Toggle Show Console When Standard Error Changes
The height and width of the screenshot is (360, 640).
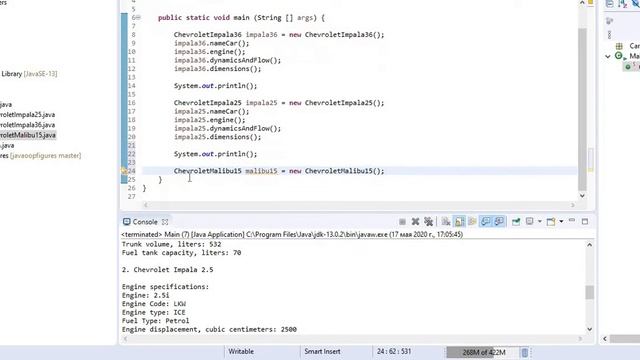click(499, 222)
